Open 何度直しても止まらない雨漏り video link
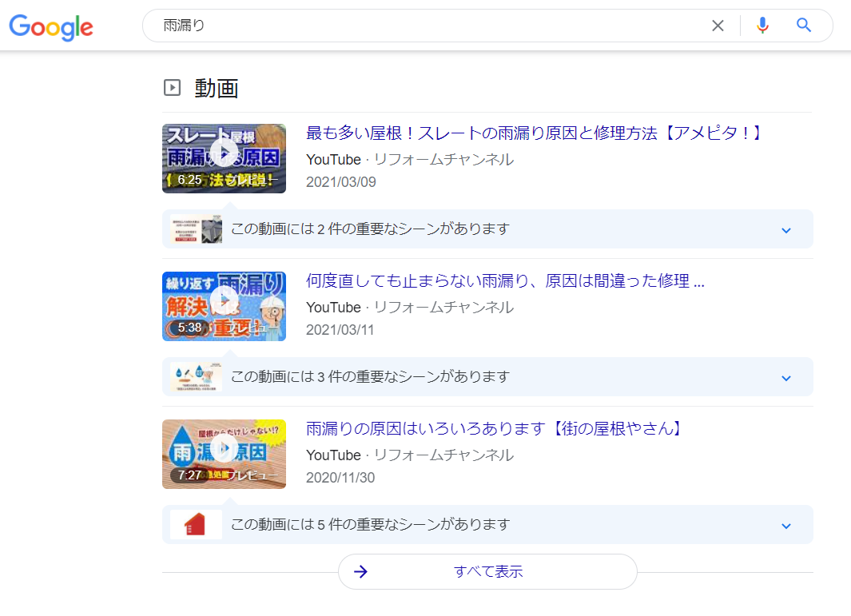The height and width of the screenshot is (616, 851). pos(505,280)
